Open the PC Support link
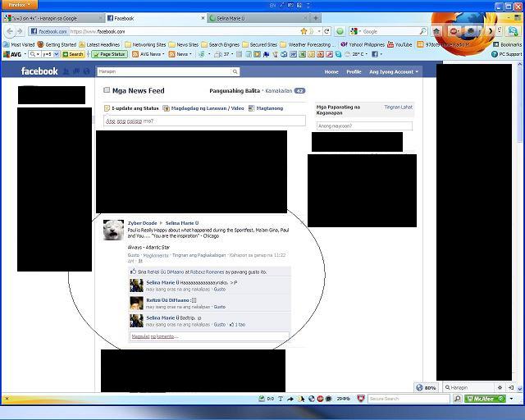The image size is (525, 420). [x=507, y=54]
